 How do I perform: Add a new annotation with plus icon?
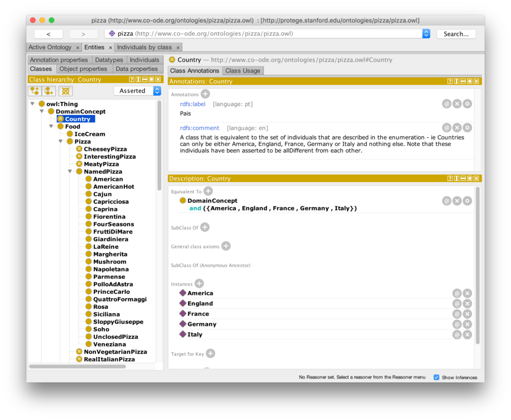[205, 94]
